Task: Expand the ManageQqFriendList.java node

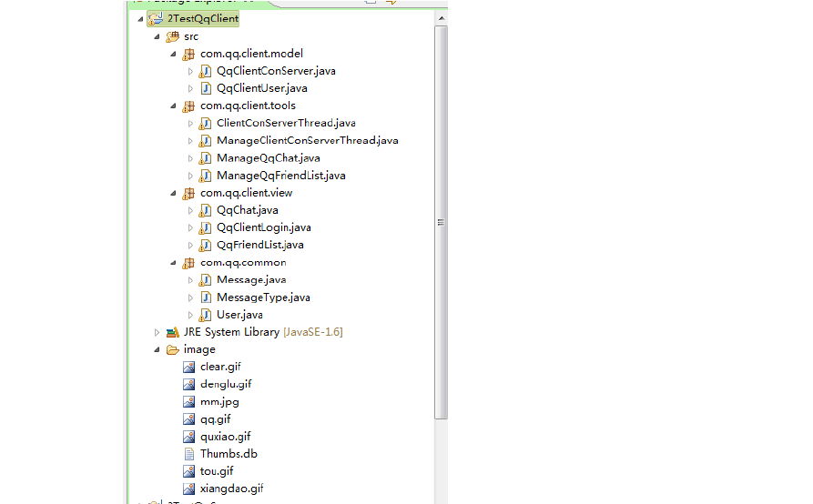Action: pyautogui.click(x=190, y=176)
